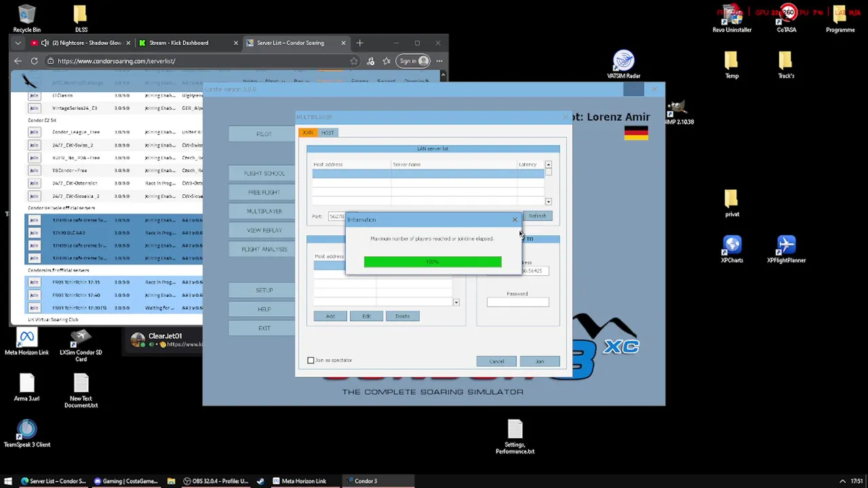868x488 pixels.
Task: Click the browser Back arrow
Action: pos(18,61)
